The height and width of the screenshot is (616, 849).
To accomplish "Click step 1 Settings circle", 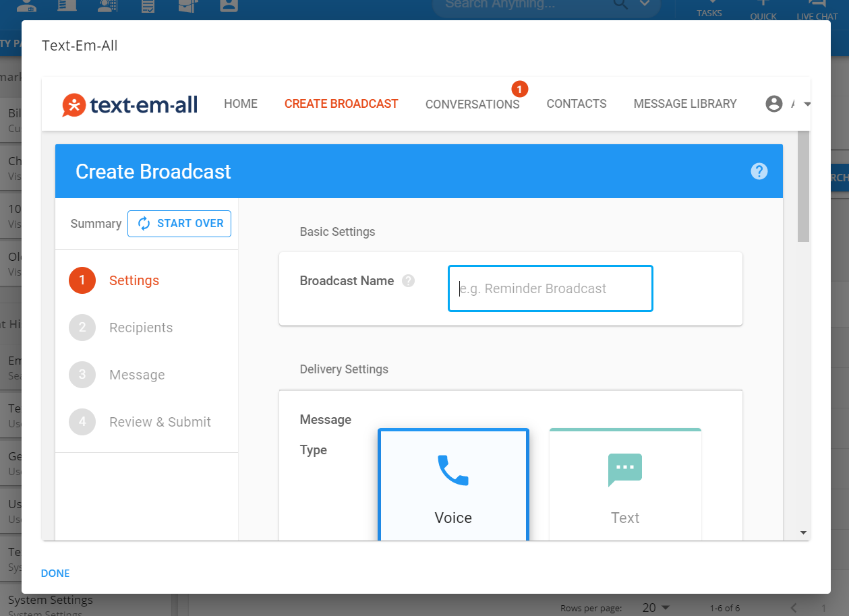I will pyautogui.click(x=82, y=280).
